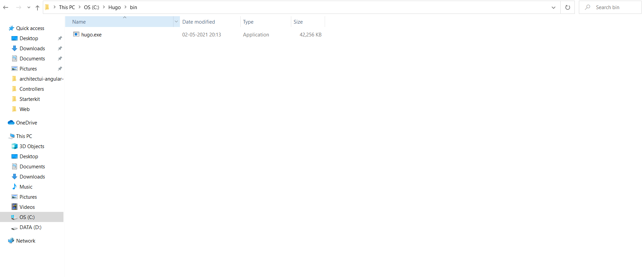Open OneDrive in navigation pane

point(27,123)
